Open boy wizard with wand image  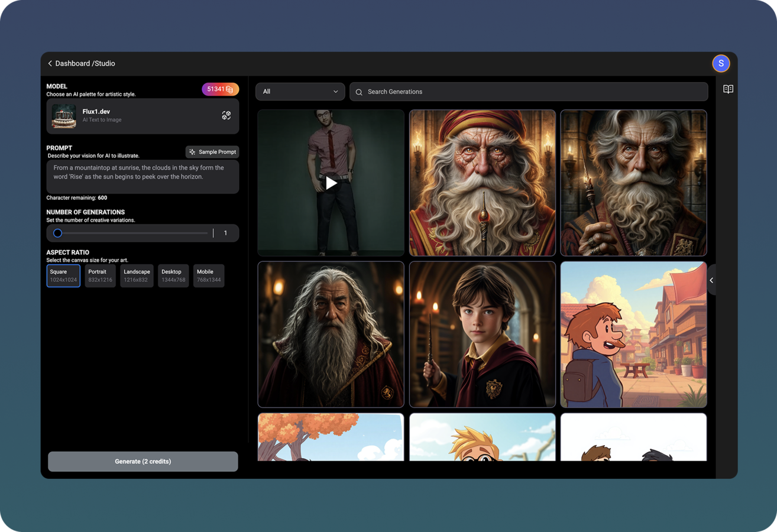pyautogui.click(x=483, y=335)
